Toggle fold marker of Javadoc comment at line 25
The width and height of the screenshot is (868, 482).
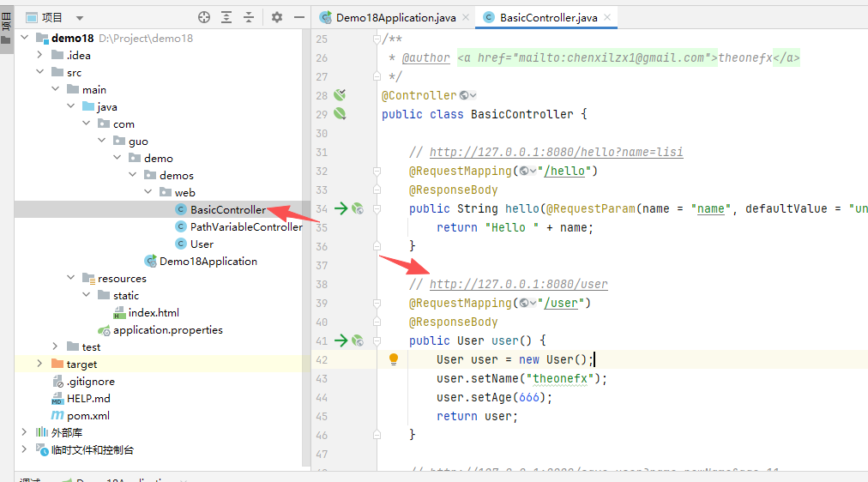tap(377, 39)
